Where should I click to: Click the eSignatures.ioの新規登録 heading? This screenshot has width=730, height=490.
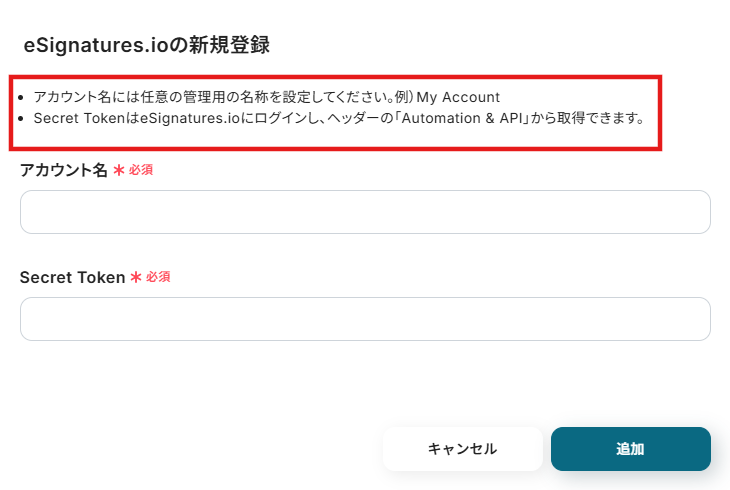tap(147, 45)
